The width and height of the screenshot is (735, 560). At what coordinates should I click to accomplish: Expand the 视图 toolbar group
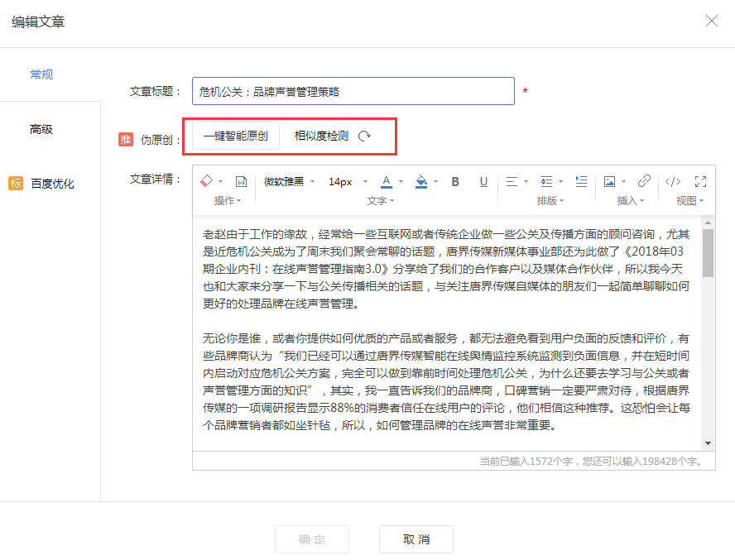(690, 200)
